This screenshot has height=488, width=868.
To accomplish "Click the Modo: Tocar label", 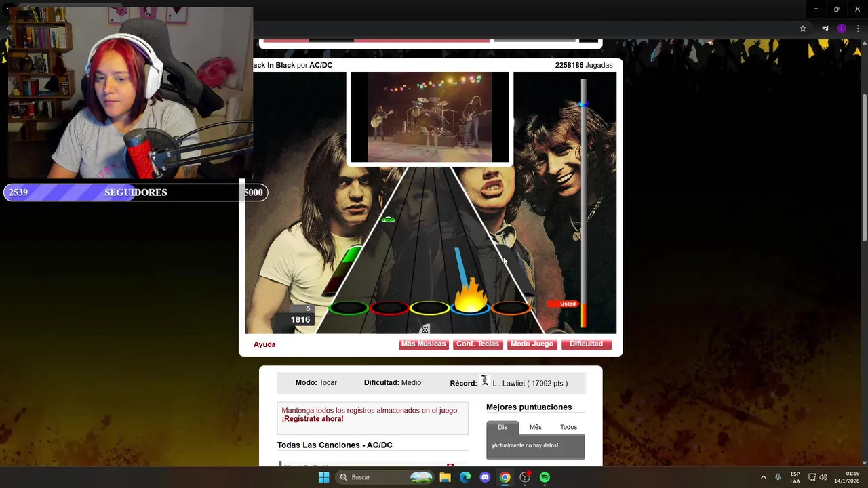I will pyautogui.click(x=316, y=382).
